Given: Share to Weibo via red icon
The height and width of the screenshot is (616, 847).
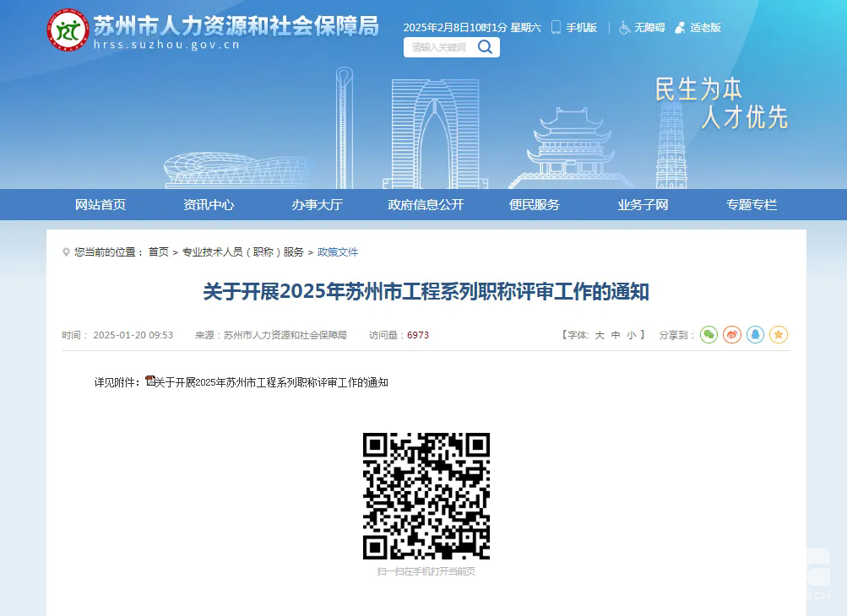Looking at the screenshot, I should pos(732,335).
